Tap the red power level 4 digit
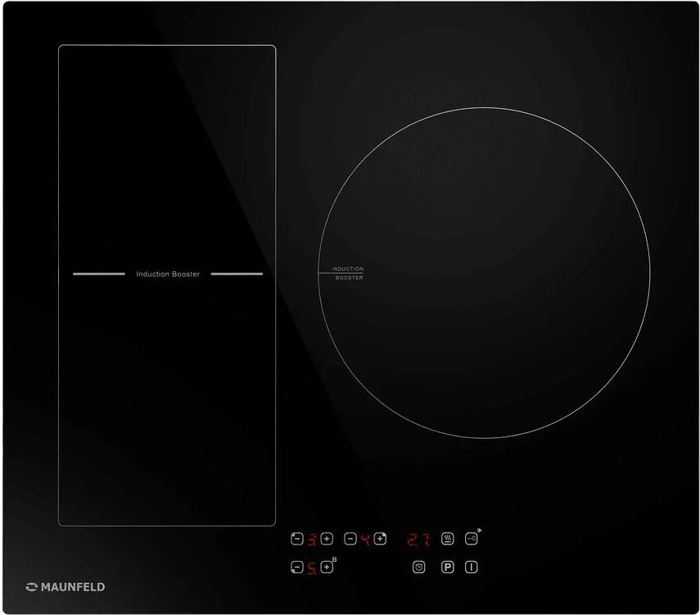Image resolution: width=700 pixels, height=615 pixels. [x=365, y=540]
